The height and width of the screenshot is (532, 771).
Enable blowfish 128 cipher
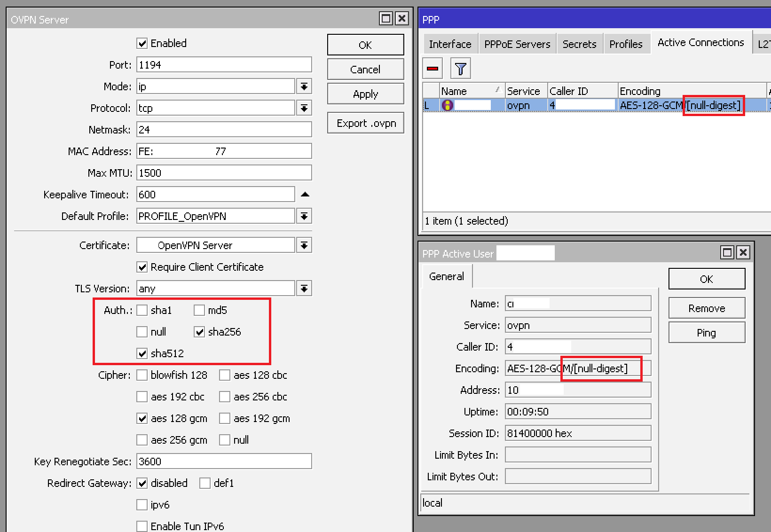pyautogui.click(x=142, y=375)
